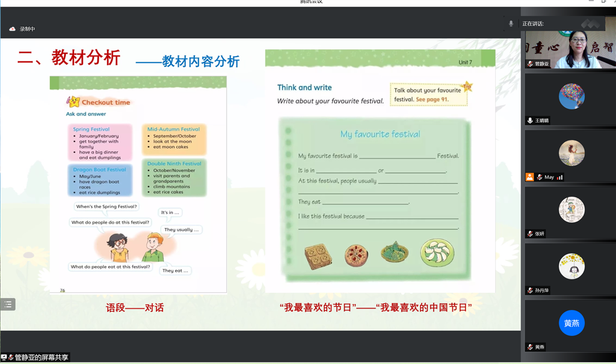Click the signal strength bars beside May
The width and height of the screenshot is (616, 364).
pos(560,177)
